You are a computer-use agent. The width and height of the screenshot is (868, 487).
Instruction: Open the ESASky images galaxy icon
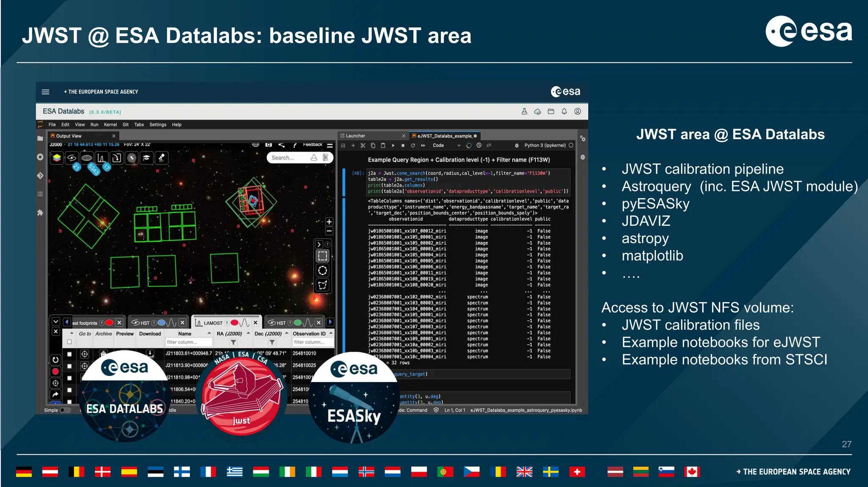[x=72, y=158]
